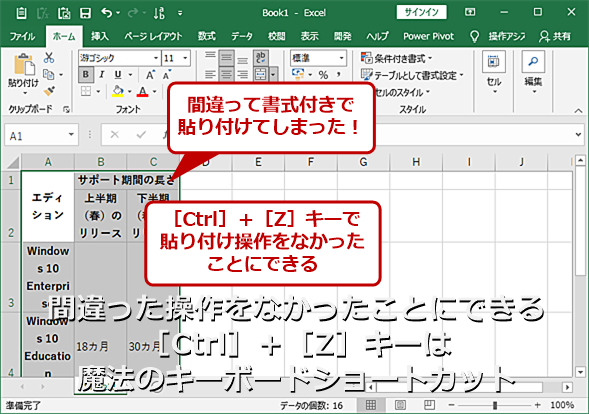Click the Cut scissors icon
589x414 pixels.
tap(49, 58)
